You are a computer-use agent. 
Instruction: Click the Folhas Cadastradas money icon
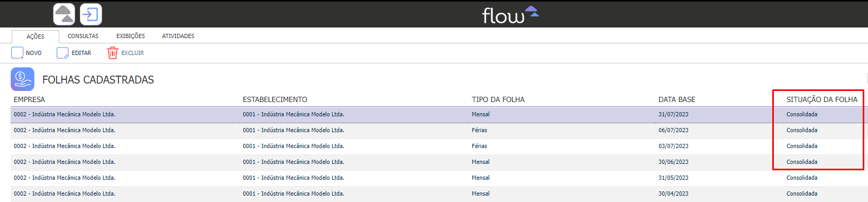[x=22, y=79]
